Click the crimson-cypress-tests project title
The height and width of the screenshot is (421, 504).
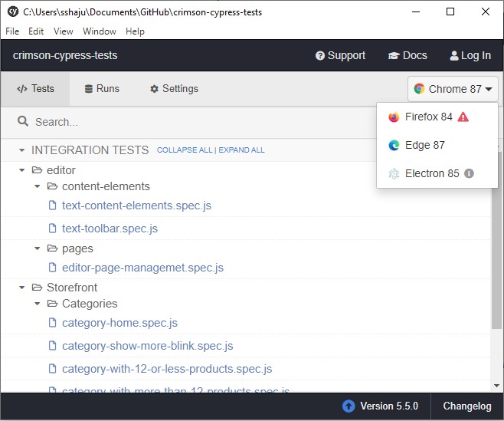point(65,55)
